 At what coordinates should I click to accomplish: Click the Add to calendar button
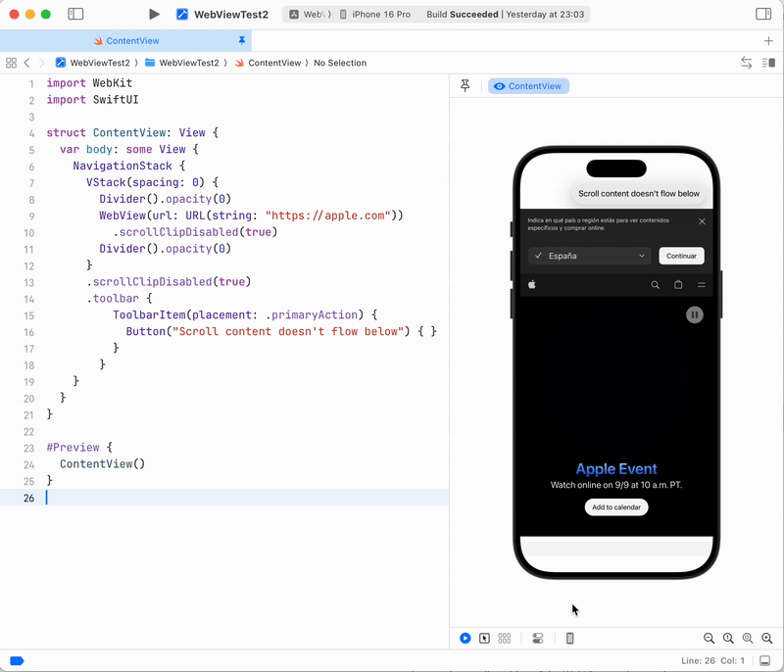(616, 507)
